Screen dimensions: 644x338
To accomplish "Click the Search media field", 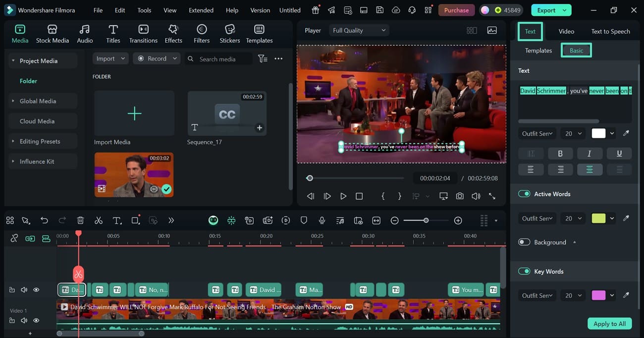I will pos(218,58).
